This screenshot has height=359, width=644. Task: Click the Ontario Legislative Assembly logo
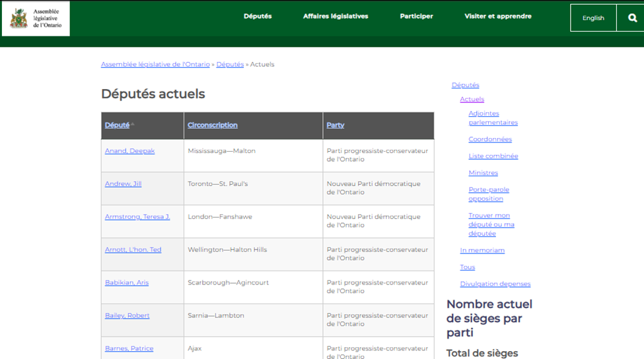tap(36, 18)
